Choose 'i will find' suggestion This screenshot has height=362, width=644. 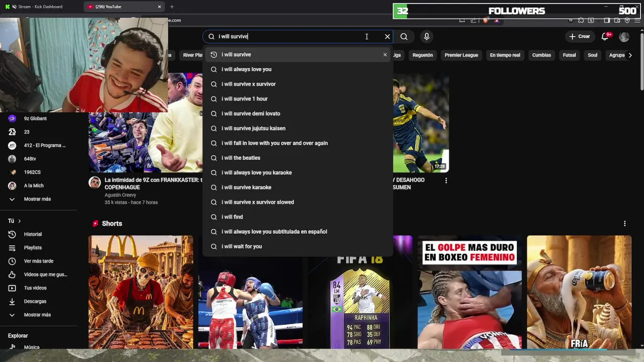coord(298,217)
